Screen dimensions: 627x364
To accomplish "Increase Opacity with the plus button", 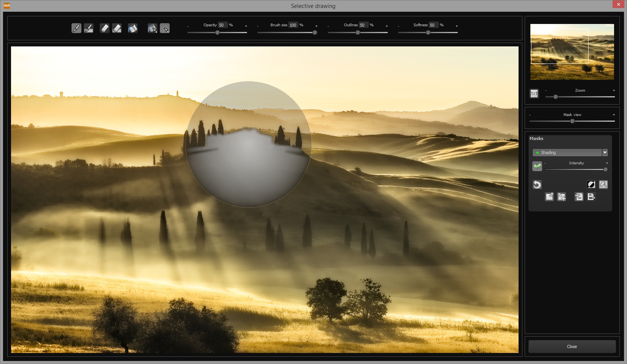I will [x=246, y=26].
